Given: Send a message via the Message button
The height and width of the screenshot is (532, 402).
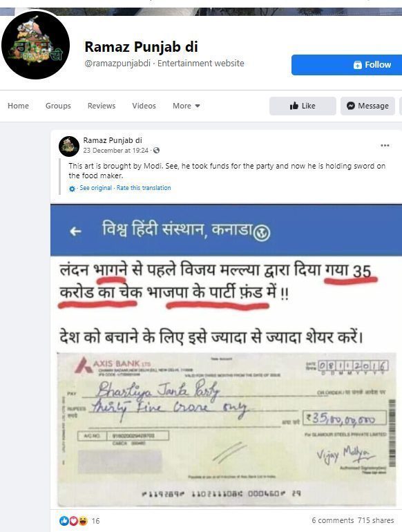Looking at the screenshot, I should [x=367, y=106].
